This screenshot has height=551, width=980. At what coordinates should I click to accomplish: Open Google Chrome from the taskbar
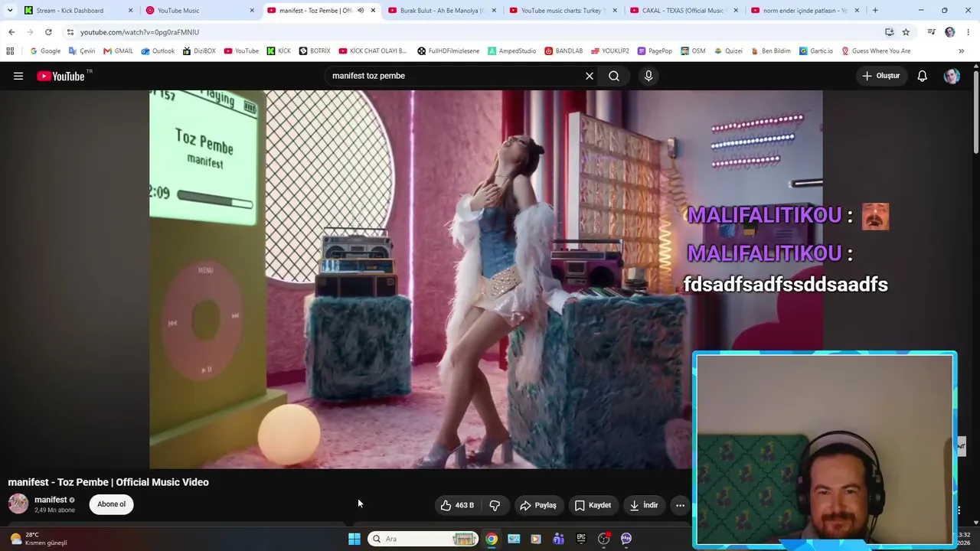[492, 539]
